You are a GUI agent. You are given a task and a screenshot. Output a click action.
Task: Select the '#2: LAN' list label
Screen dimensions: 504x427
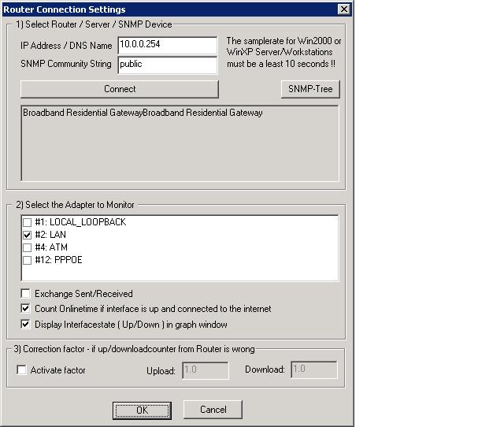50,235
